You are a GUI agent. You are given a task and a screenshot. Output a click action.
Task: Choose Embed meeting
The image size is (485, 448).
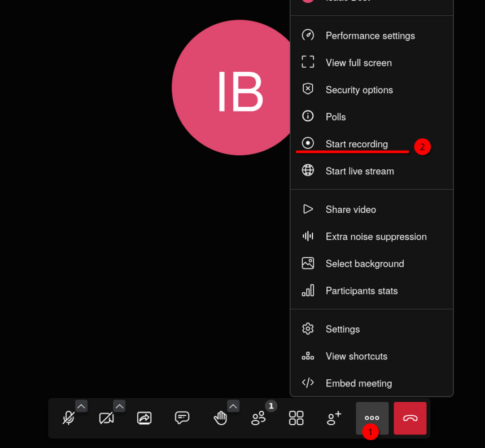(x=372, y=383)
